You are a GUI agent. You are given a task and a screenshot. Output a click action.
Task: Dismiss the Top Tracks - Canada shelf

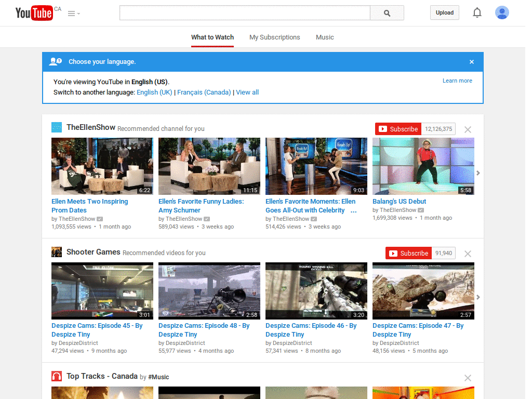(468, 378)
